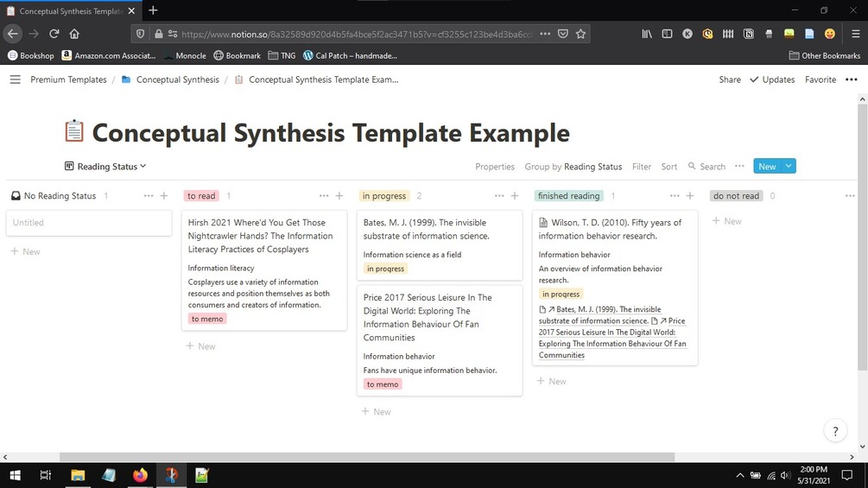
Task: Open the Firefox icon in the taskbar
Action: click(x=140, y=475)
